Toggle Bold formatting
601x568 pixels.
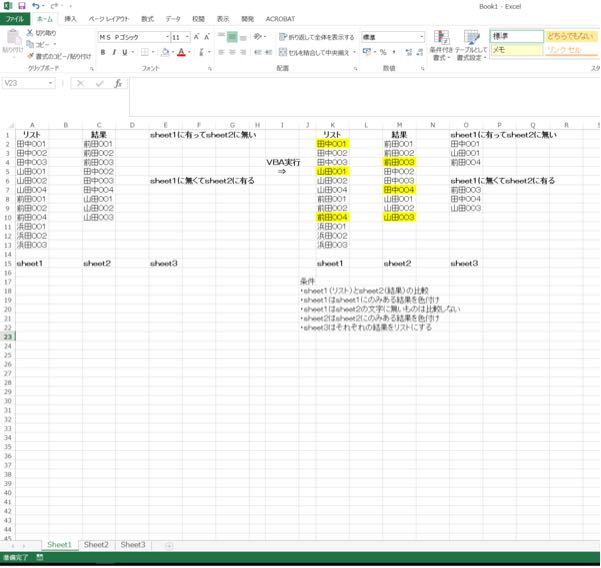[x=103, y=52]
